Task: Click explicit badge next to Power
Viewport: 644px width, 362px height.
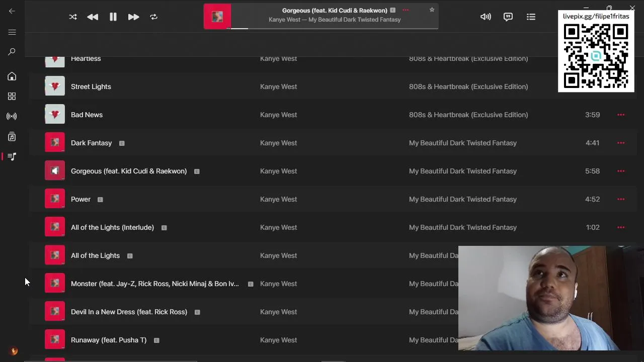Action: [x=100, y=200]
